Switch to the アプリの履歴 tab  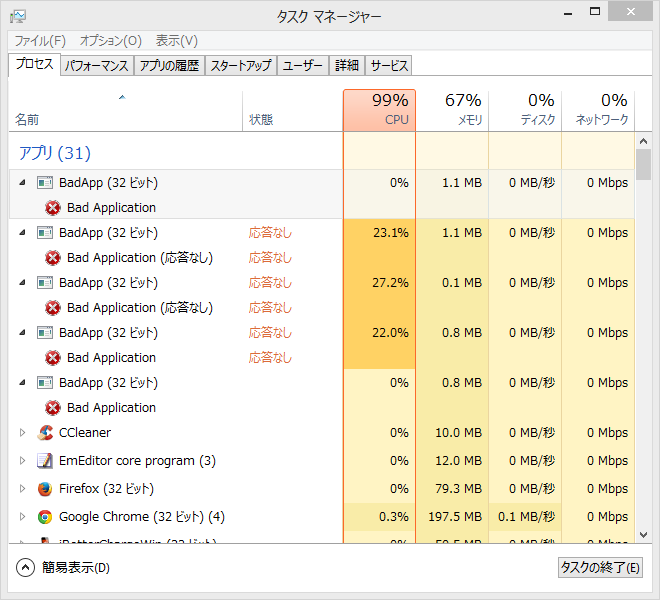point(169,66)
